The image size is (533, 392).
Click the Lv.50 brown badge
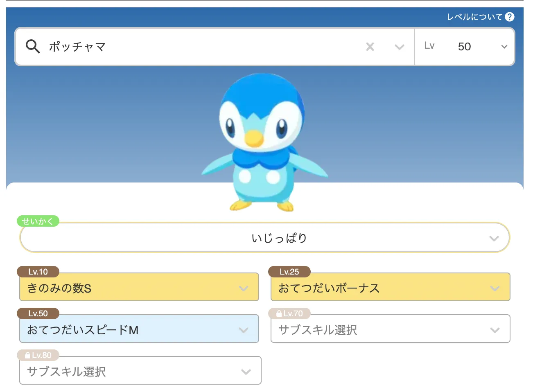pos(38,313)
